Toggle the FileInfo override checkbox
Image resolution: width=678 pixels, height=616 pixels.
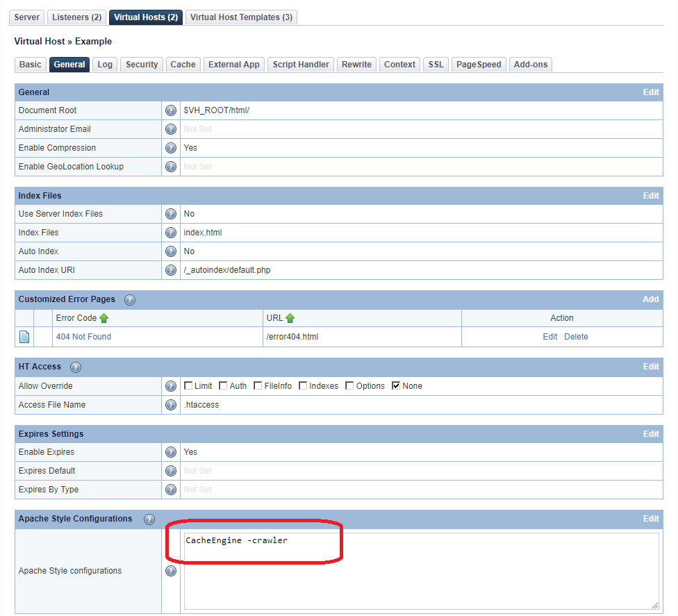point(258,385)
